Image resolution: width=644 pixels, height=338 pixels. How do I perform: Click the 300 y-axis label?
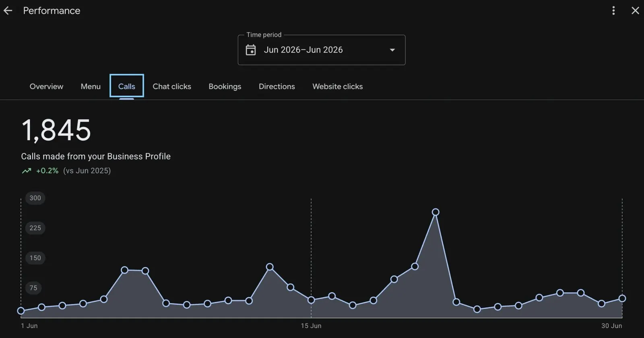[x=35, y=198]
